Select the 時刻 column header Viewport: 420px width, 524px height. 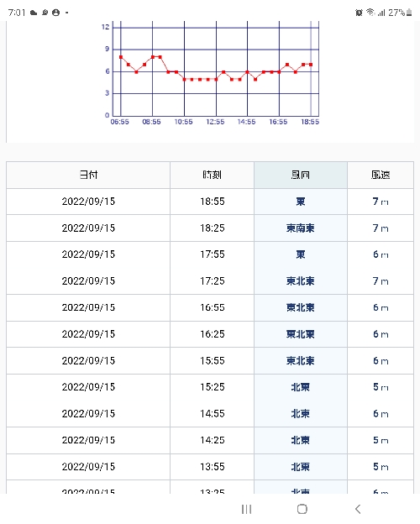[212, 175]
